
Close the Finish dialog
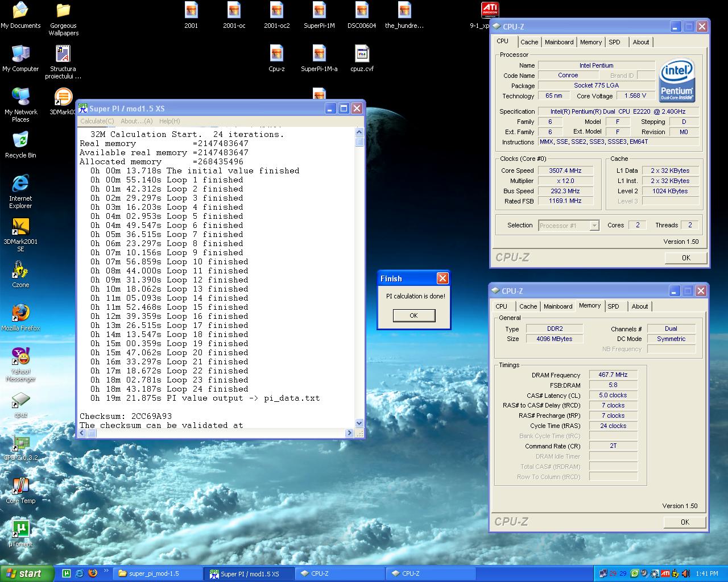point(442,278)
